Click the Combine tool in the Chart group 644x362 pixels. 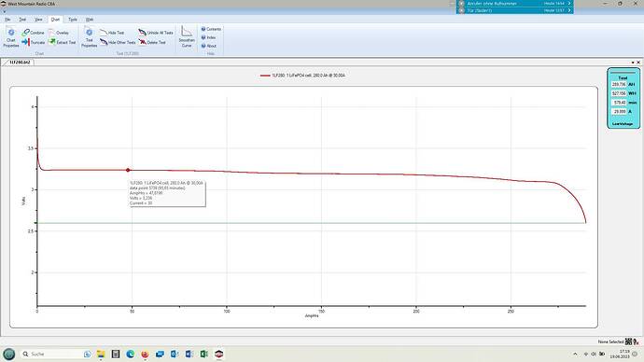tap(34, 33)
